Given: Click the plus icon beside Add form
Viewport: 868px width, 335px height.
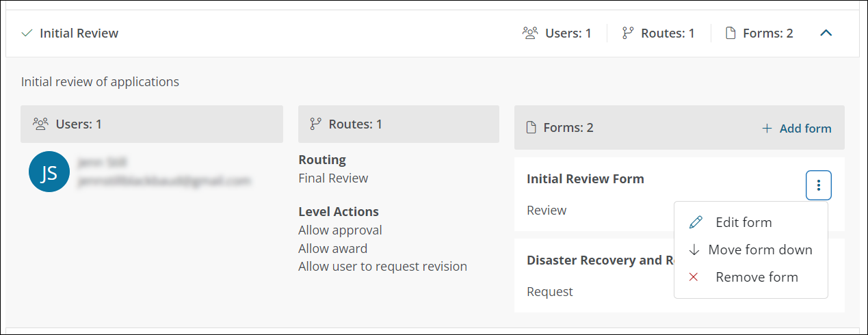Looking at the screenshot, I should (x=767, y=128).
